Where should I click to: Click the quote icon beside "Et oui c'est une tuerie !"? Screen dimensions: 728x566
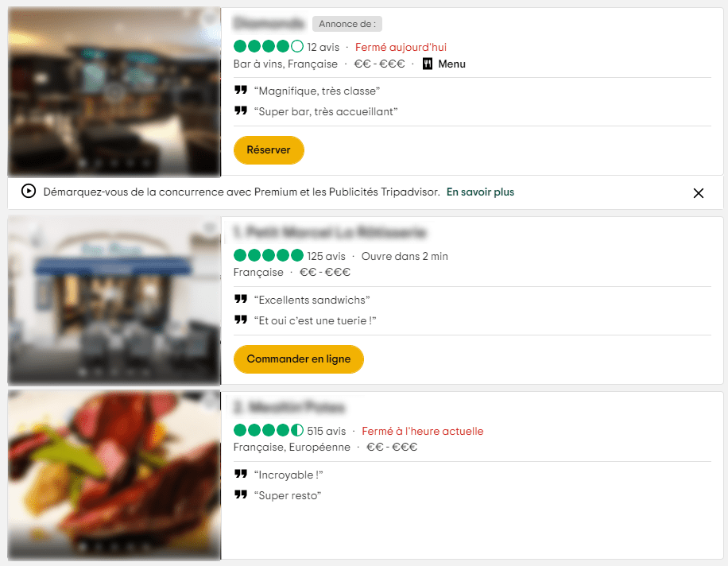pos(240,320)
